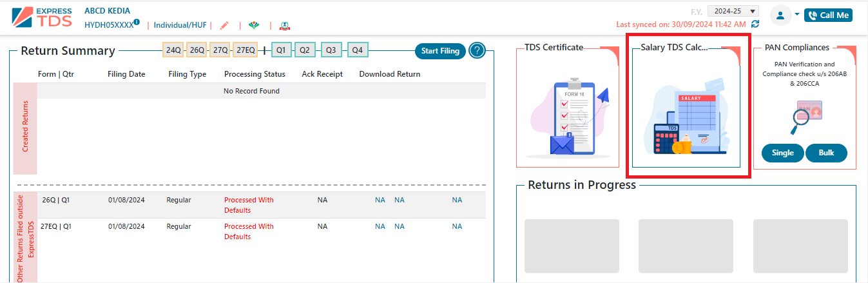This screenshot has width=868, height=283.
Task: Click the HYDH05XXXX TAN number
Action: click(x=109, y=25)
